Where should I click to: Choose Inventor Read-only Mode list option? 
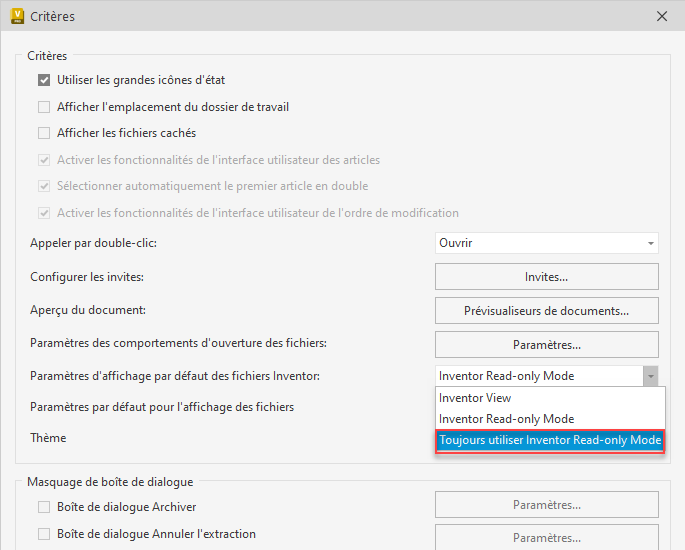(550, 419)
